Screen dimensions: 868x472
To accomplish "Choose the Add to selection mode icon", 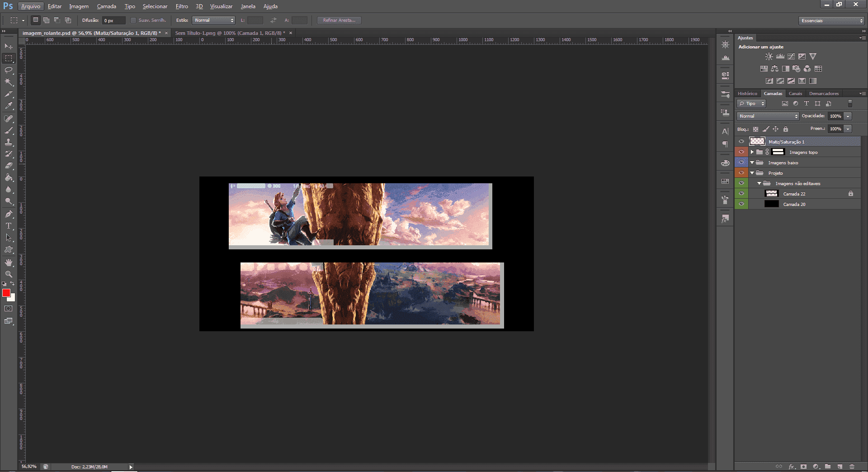I will coord(46,20).
